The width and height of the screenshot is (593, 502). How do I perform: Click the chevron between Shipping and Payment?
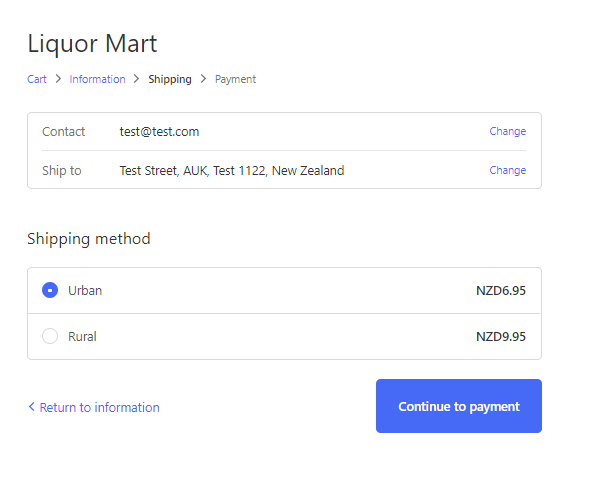(x=203, y=79)
